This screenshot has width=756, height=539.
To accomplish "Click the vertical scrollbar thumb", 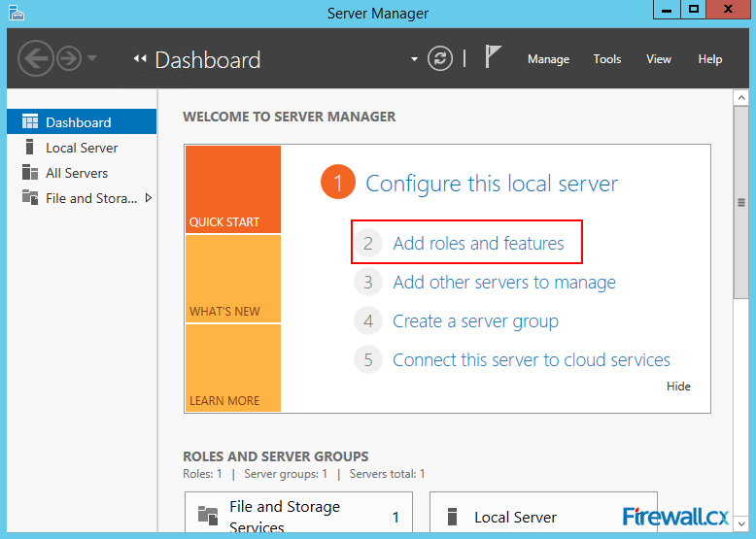I will pyautogui.click(x=741, y=203).
